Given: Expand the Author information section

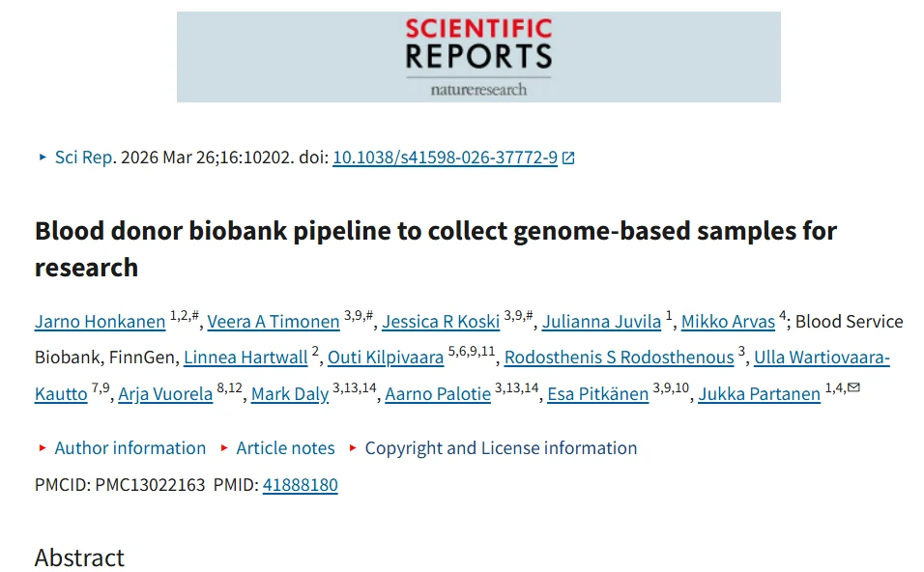Looking at the screenshot, I should [x=130, y=448].
